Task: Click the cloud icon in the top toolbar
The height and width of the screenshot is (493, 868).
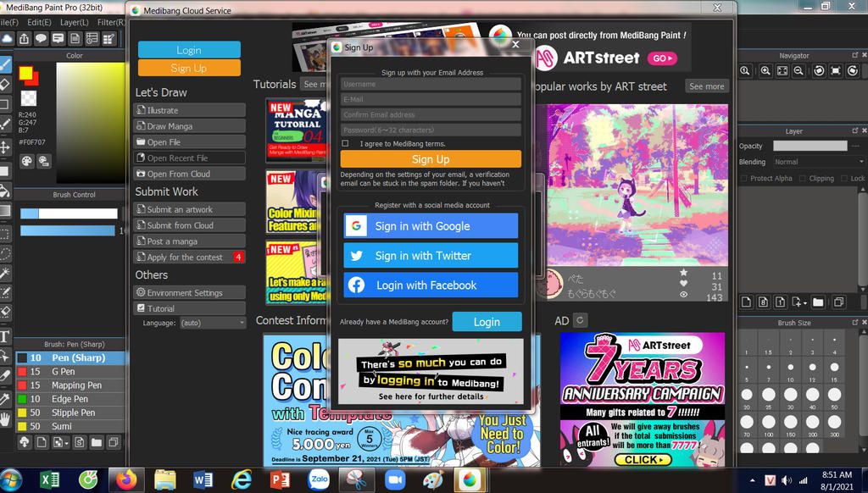Action: (x=7, y=38)
